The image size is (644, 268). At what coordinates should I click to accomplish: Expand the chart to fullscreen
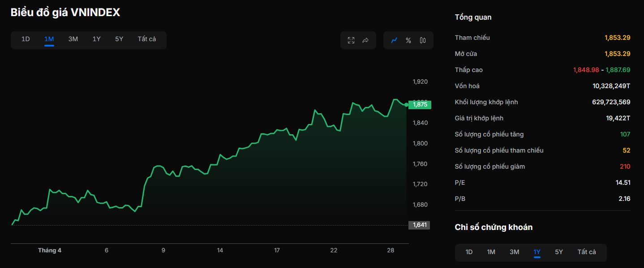[351, 40]
